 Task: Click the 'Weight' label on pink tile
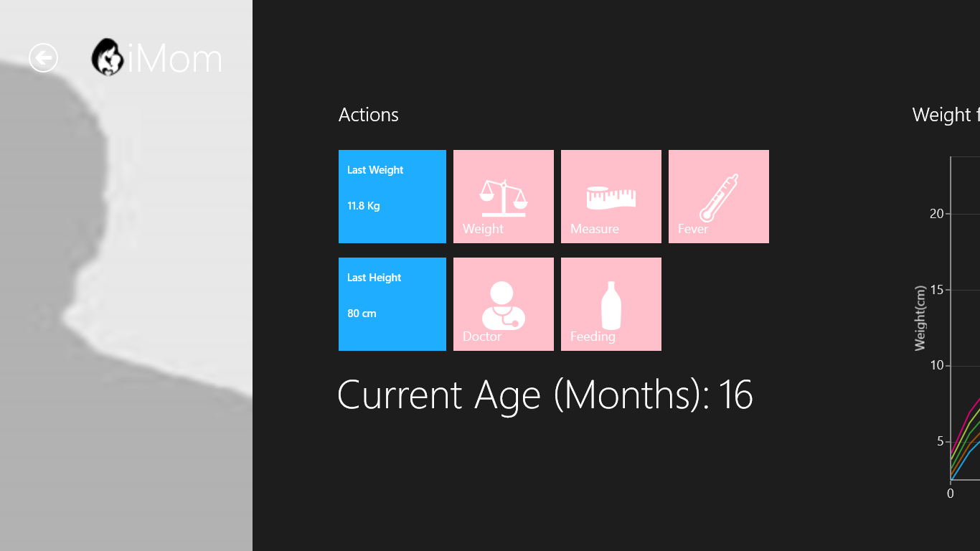click(483, 229)
